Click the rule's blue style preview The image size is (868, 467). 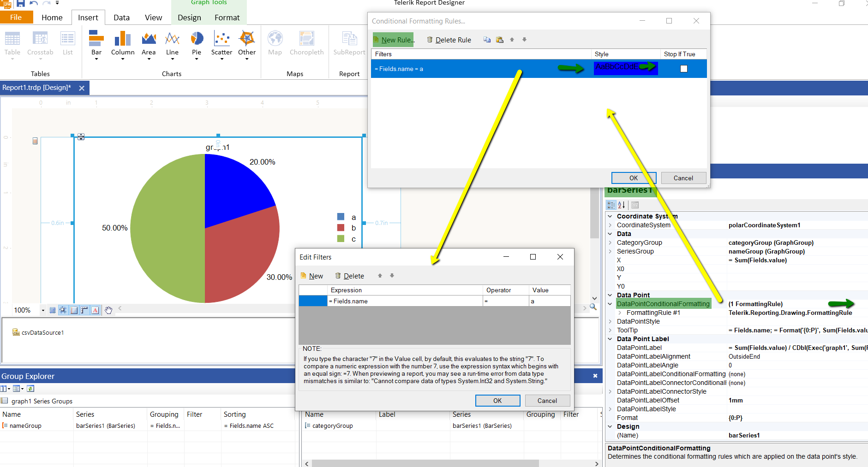(625, 68)
